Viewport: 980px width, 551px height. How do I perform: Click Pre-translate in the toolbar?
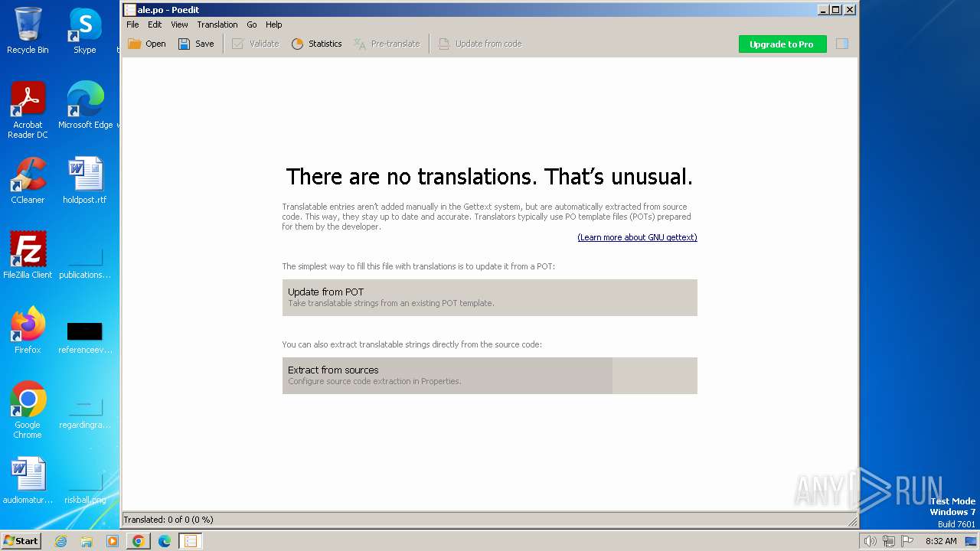point(387,44)
